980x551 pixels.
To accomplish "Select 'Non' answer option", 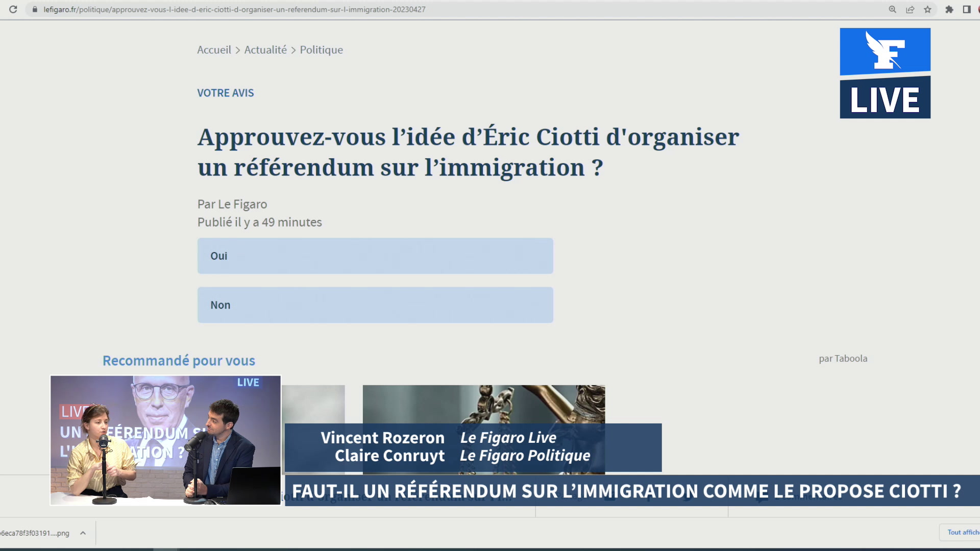I will click(x=375, y=304).
